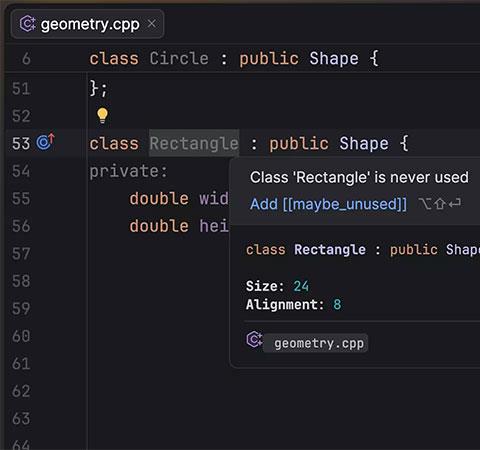
Task: Click line number 63 in the gutter
Action: [x=21, y=419]
